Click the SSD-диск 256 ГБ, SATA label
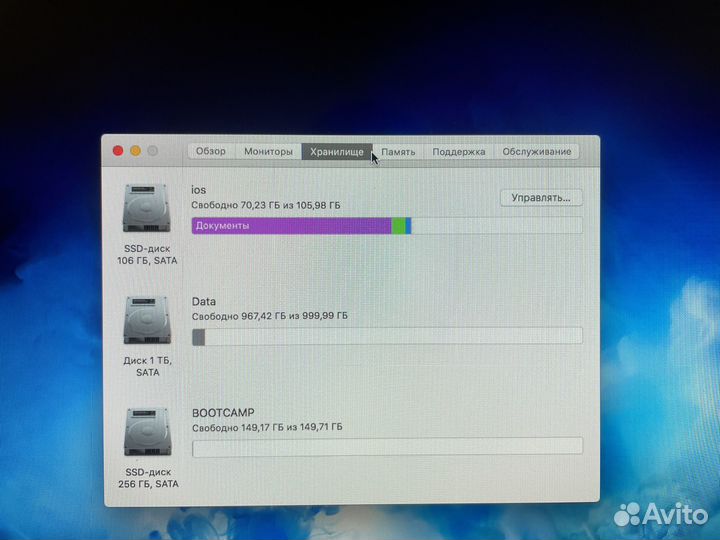The image size is (720, 540). [148, 478]
